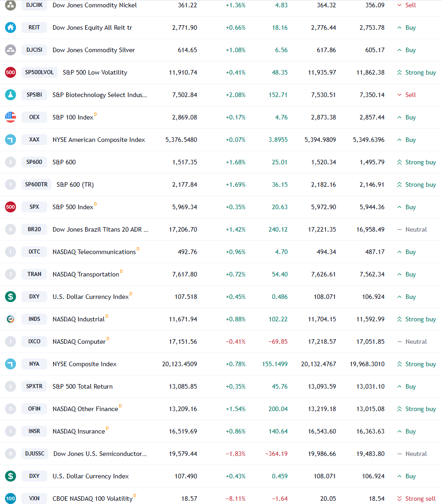Screen dimensions: 442x504
Task: Open CBOE NASDAQ 100 Volatility link
Action: (92, 499)
